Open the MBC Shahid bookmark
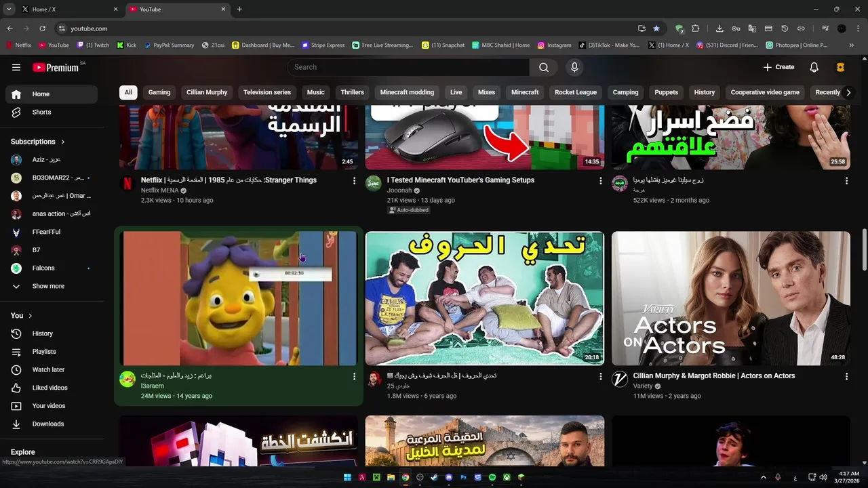Viewport: 868px width, 488px height. pyautogui.click(x=500, y=45)
